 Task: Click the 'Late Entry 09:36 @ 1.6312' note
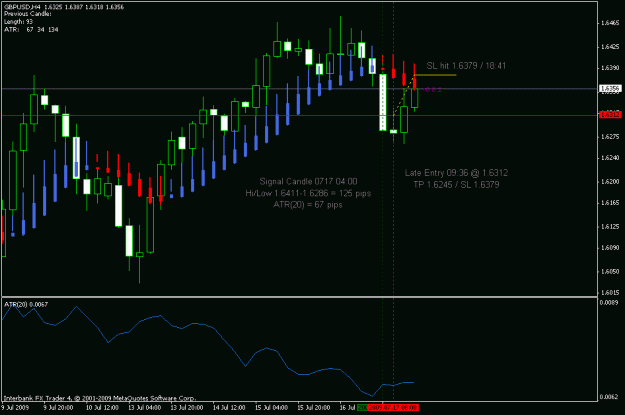tap(456, 173)
